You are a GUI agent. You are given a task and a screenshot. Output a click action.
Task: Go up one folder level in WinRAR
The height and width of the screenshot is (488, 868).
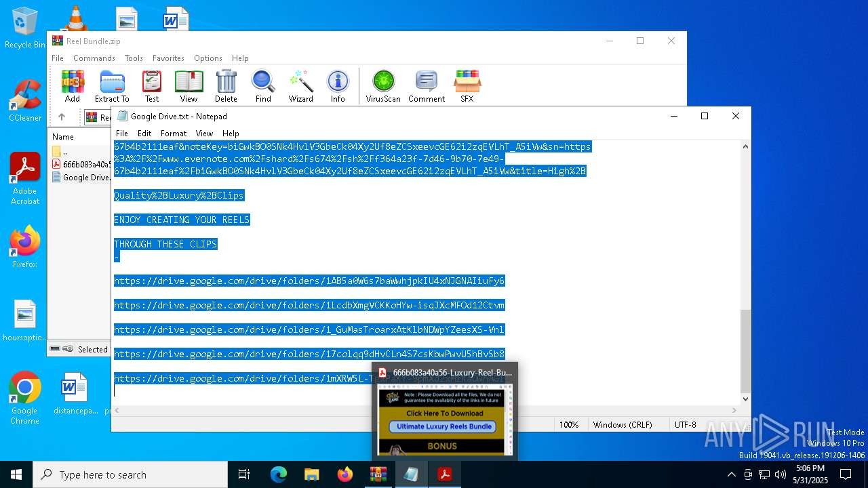(x=62, y=117)
